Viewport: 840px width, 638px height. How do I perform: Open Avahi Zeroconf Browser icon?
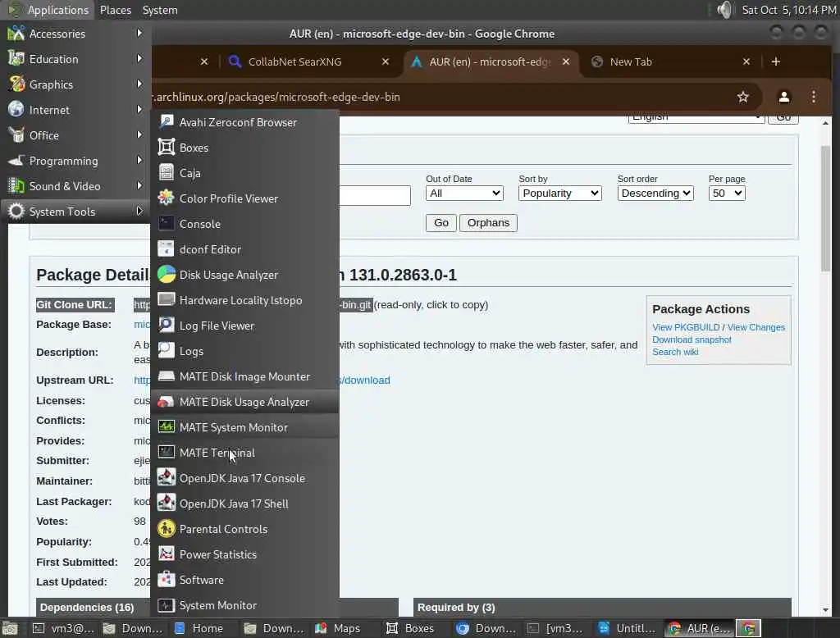(166, 122)
